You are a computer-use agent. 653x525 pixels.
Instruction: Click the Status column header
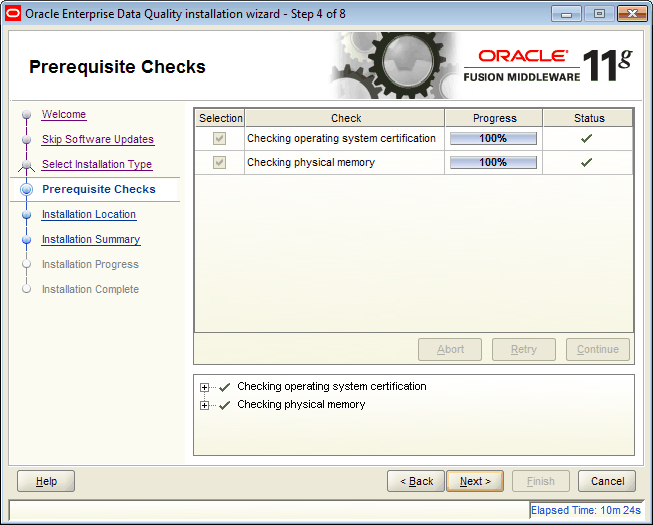click(588, 118)
